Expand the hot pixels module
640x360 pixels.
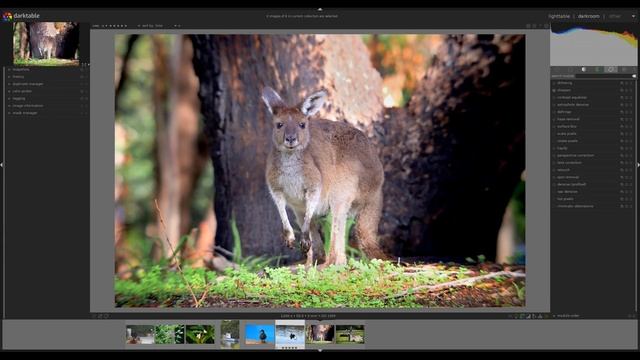[565, 199]
